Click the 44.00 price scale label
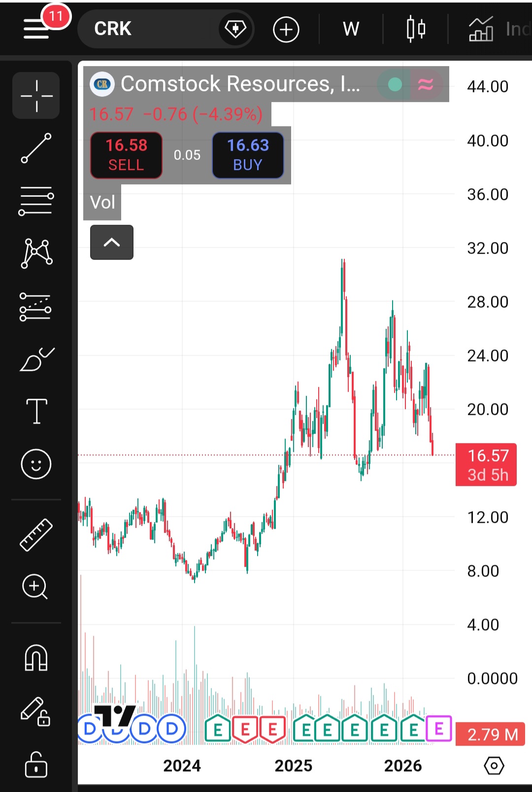Image resolution: width=532 pixels, height=792 pixels. (x=488, y=87)
